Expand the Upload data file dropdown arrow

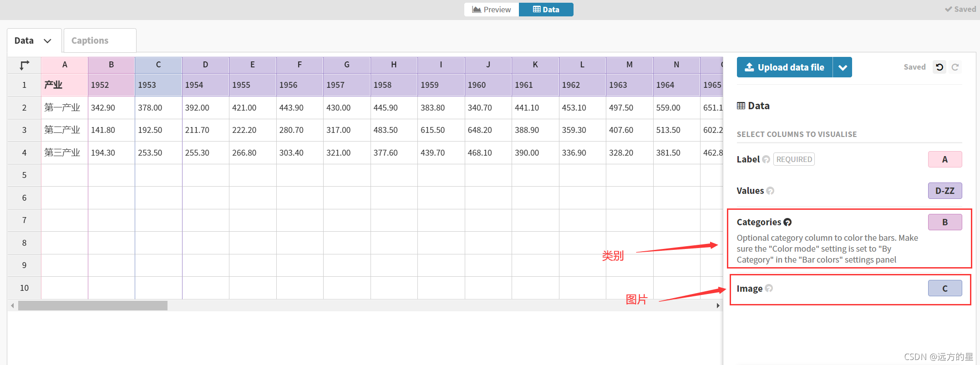coord(843,67)
